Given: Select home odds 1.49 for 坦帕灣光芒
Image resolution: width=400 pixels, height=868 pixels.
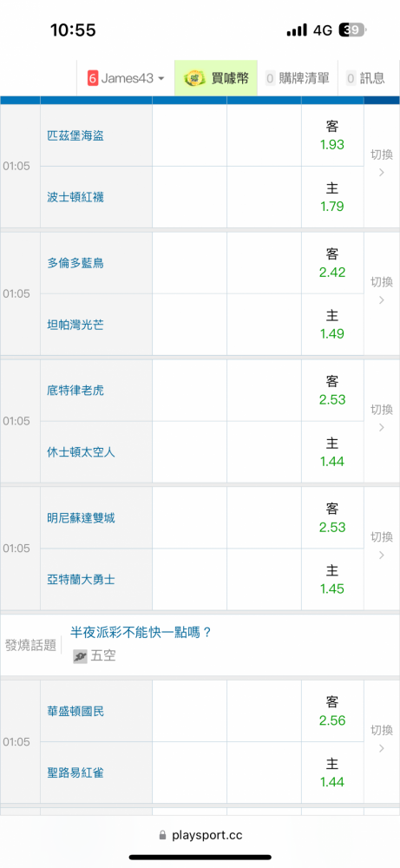Looking at the screenshot, I should point(332,325).
